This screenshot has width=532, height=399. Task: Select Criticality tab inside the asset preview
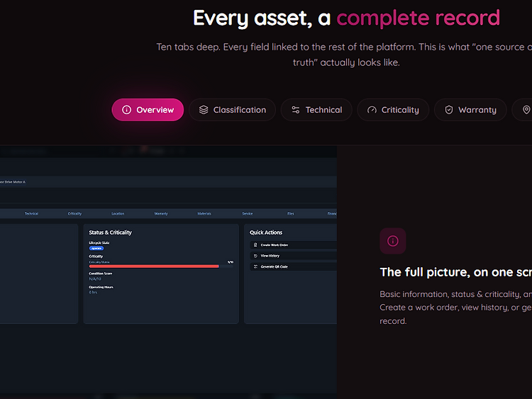click(74, 213)
